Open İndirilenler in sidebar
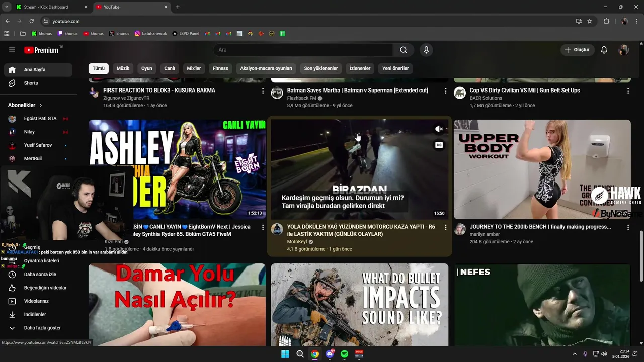This screenshot has width=644, height=362. click(x=38, y=314)
